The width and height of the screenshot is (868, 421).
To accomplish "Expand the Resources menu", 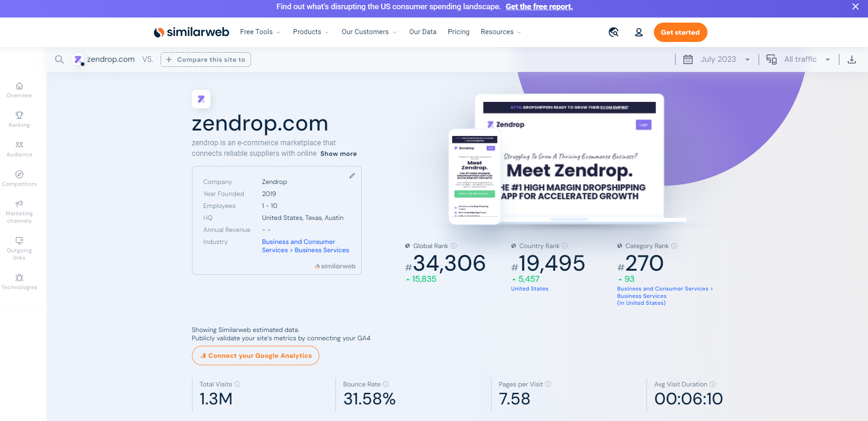I will (501, 32).
